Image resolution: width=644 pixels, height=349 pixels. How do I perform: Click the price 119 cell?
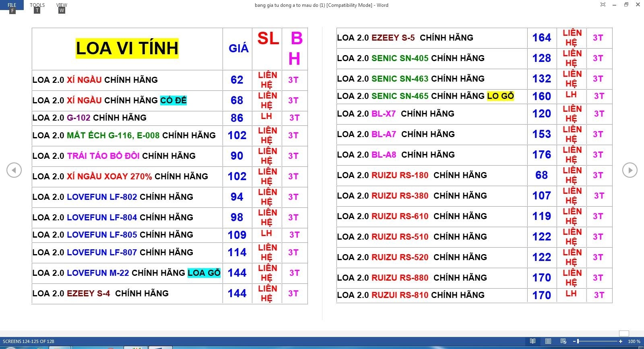tap(542, 216)
